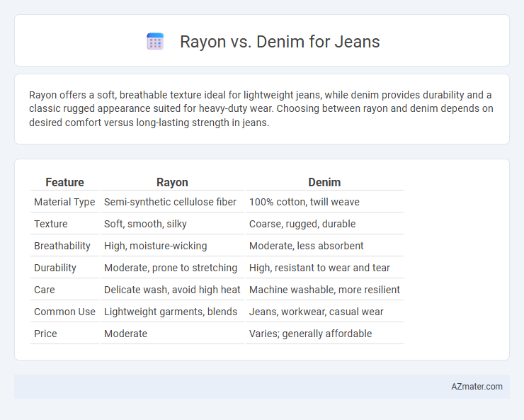Screen dimensions: 524x420
Task: Click the 'Material Type' row label
Action: [65, 202]
